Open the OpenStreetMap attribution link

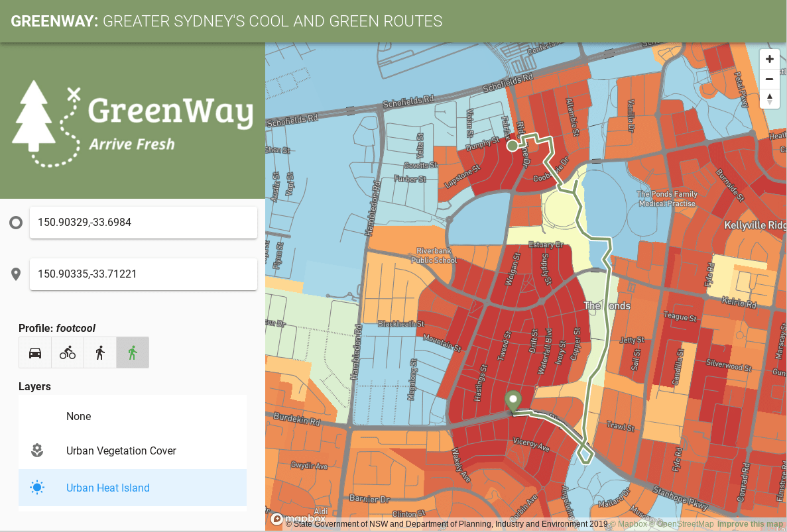click(681, 524)
